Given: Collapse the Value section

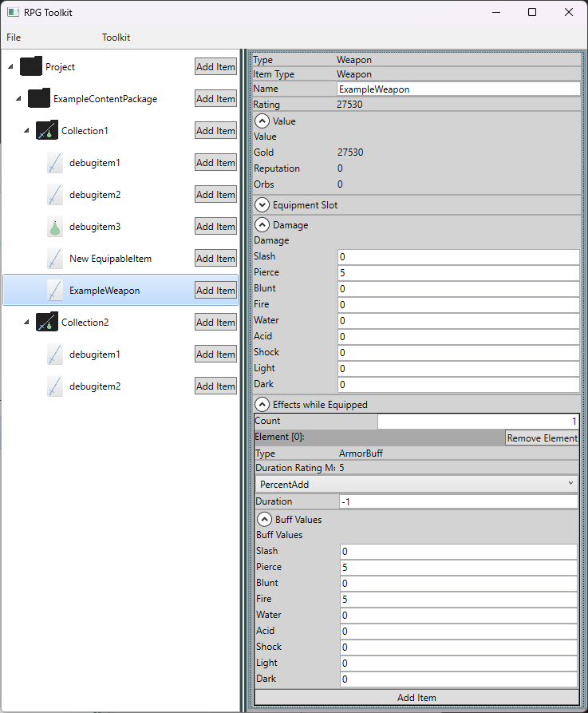Looking at the screenshot, I should [x=262, y=121].
